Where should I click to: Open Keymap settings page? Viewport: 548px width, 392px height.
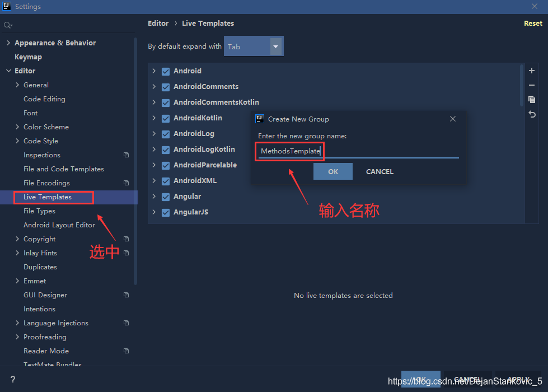(29, 57)
